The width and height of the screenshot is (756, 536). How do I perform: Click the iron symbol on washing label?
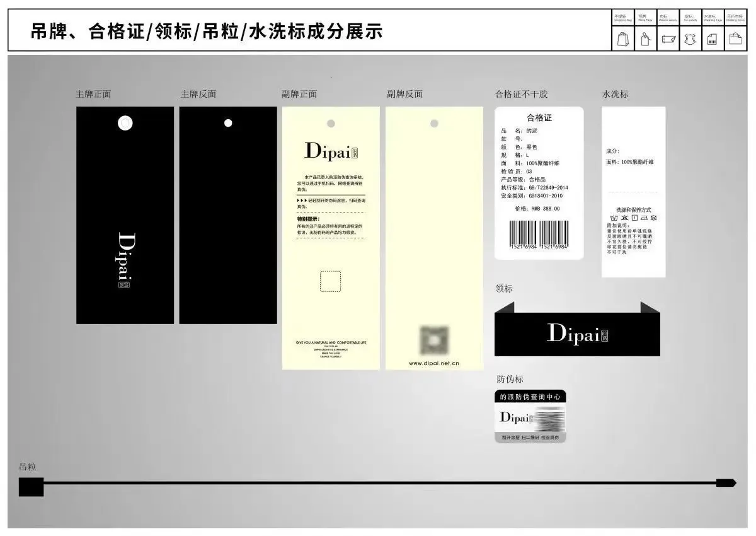pos(644,218)
